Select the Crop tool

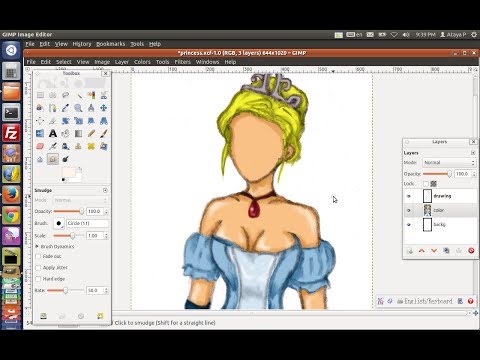click(x=53, y=121)
